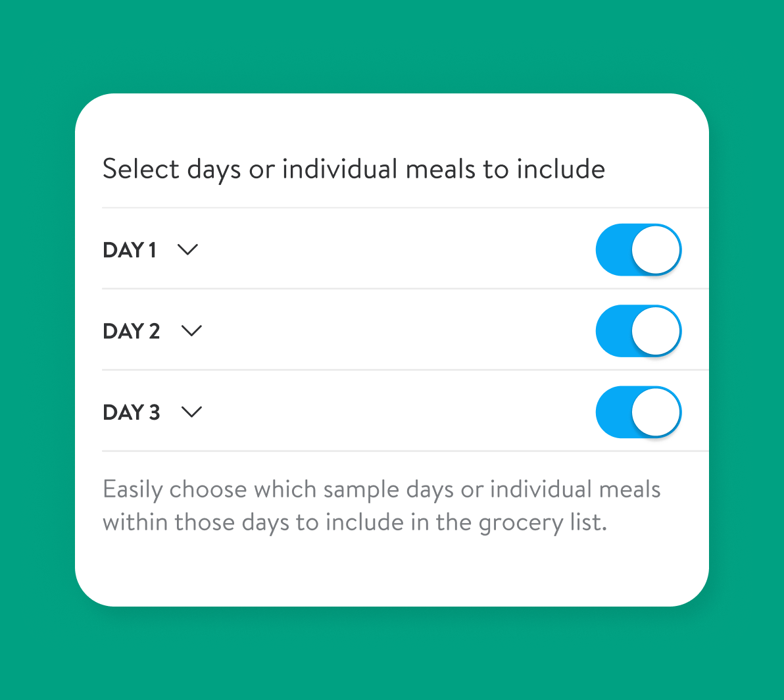784x700 pixels.
Task: Select the DAY 2 row label
Action: point(132,331)
